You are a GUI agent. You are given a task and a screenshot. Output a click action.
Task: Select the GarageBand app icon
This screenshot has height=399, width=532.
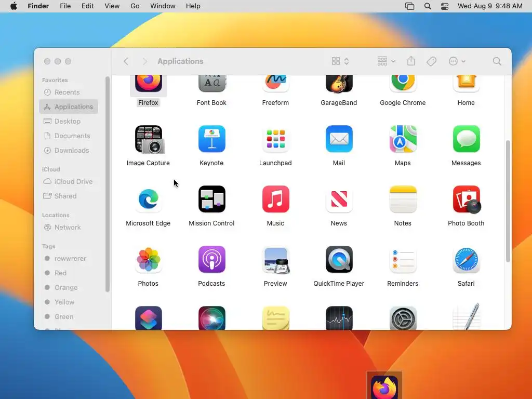tap(339, 84)
